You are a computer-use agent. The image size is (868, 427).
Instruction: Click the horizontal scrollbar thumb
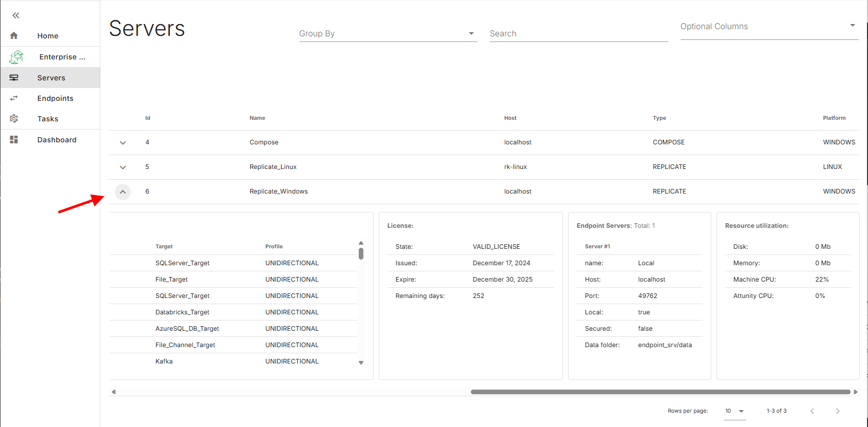(660, 392)
